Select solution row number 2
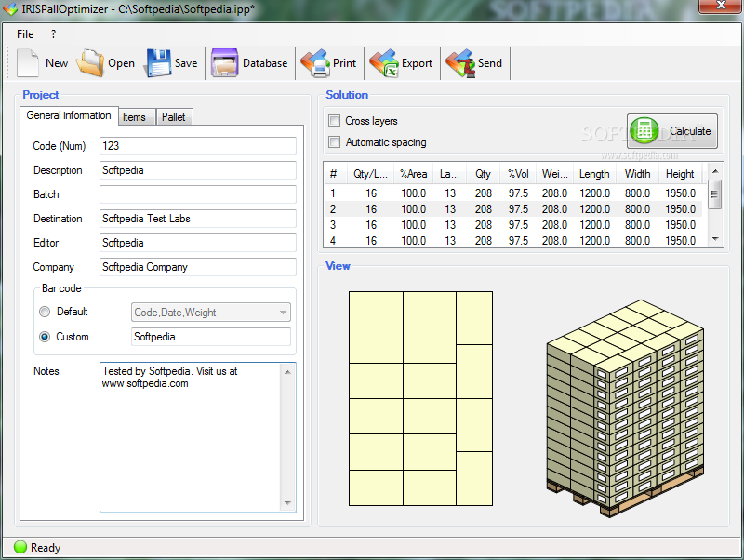The width and height of the screenshot is (744, 560). 515,208
